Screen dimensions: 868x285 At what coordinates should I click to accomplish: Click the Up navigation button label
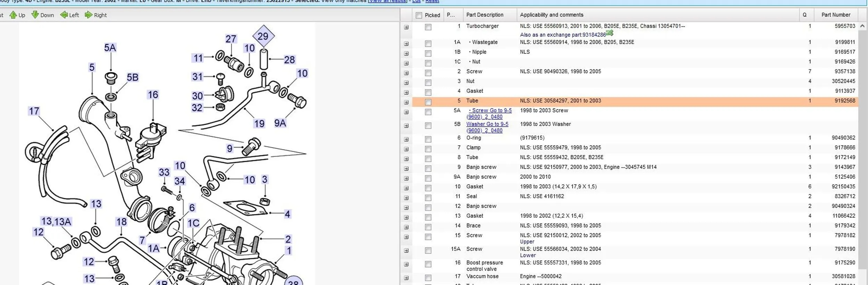click(x=22, y=15)
